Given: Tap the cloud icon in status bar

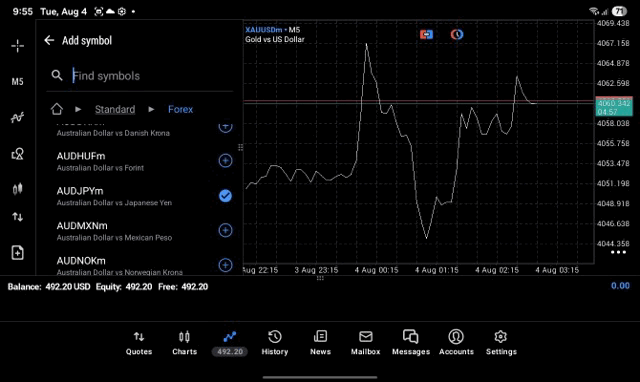Looking at the screenshot, I should (x=110, y=11).
